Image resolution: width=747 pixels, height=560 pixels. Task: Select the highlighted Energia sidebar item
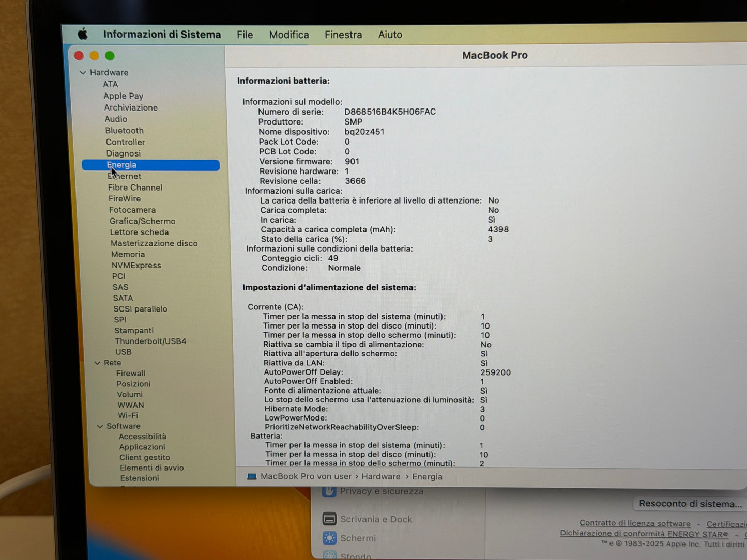click(150, 165)
